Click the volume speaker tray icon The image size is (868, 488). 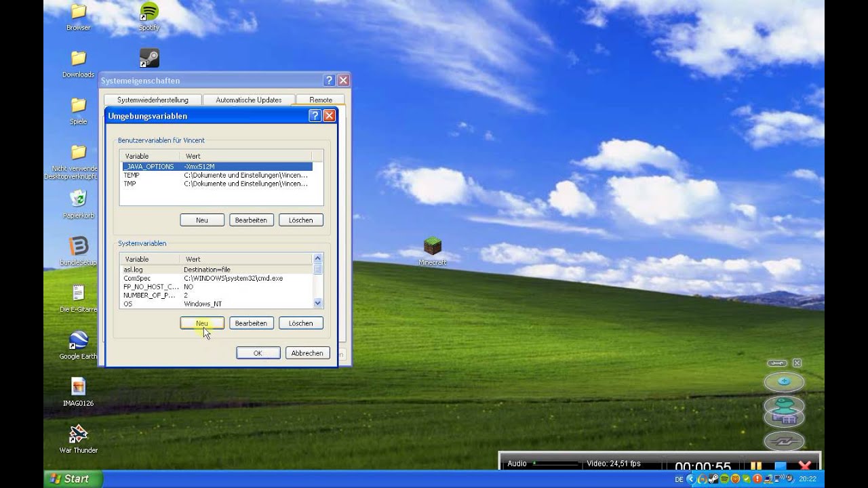(x=790, y=479)
